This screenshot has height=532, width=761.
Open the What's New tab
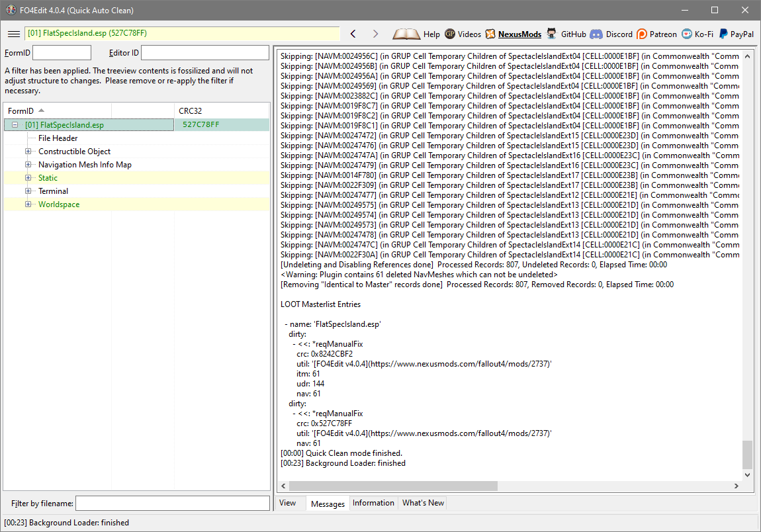point(423,503)
